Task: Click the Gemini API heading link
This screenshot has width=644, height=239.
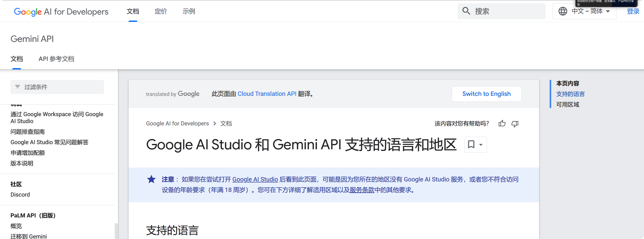Action: tap(32, 39)
